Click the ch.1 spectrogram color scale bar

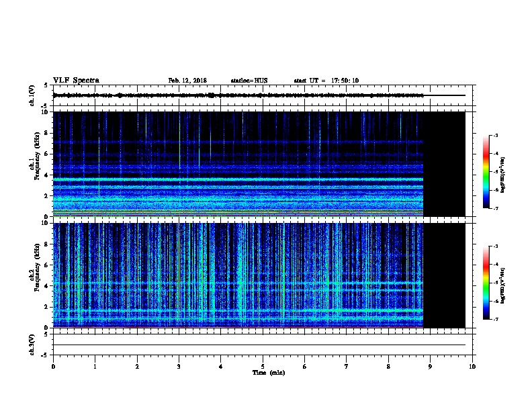[486, 172]
